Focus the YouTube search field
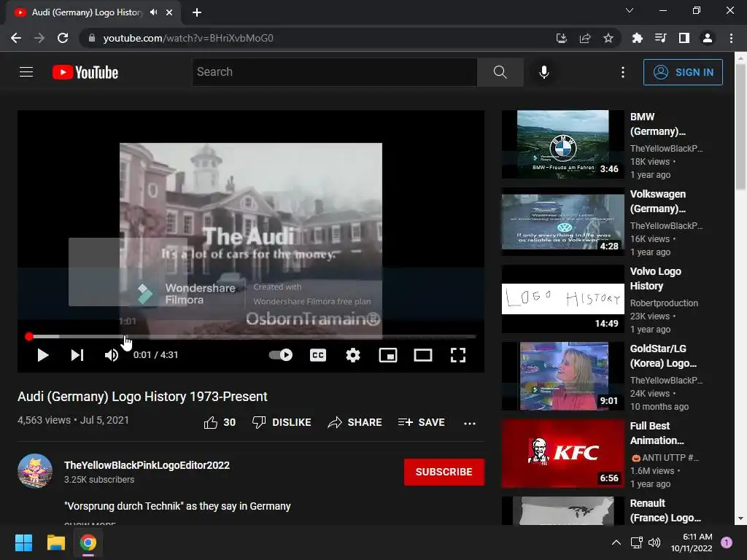Image resolution: width=747 pixels, height=560 pixels. tap(334, 72)
